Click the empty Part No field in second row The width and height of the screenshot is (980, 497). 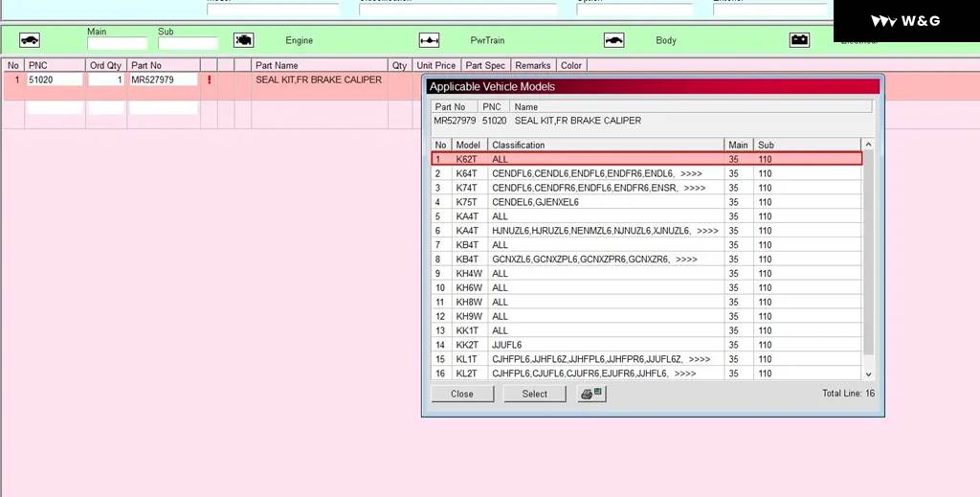[163, 108]
